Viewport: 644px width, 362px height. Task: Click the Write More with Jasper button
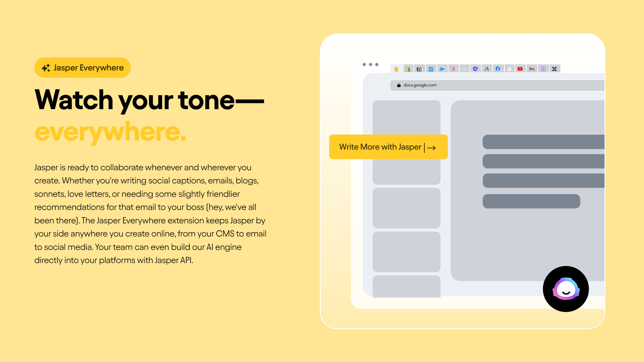pyautogui.click(x=388, y=147)
